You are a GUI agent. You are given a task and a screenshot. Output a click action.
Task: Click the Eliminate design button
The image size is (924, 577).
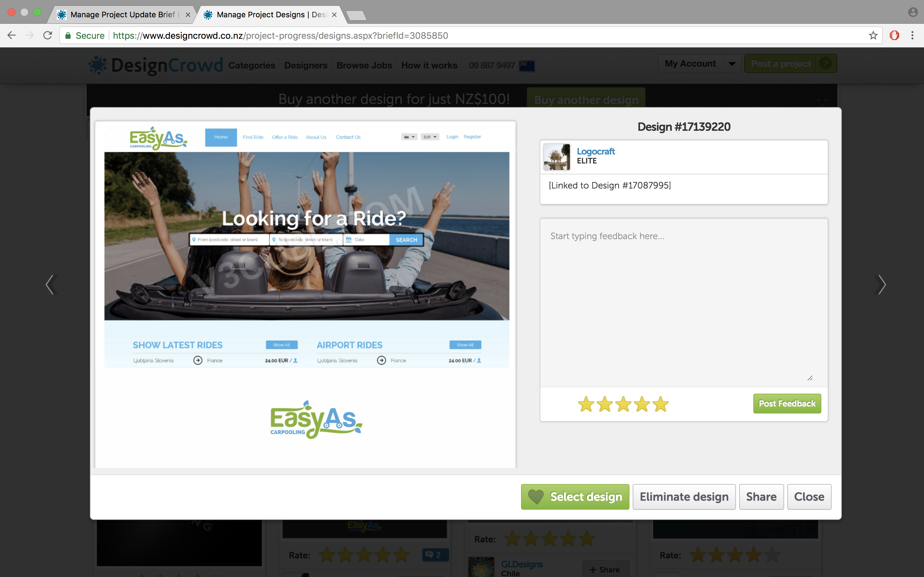684,497
